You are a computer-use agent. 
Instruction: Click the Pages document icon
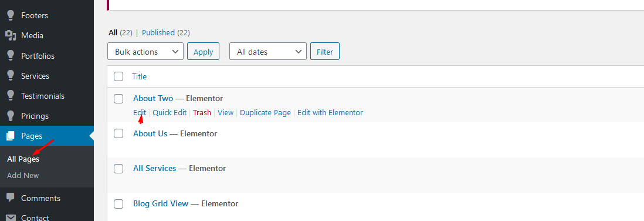pyautogui.click(x=11, y=136)
